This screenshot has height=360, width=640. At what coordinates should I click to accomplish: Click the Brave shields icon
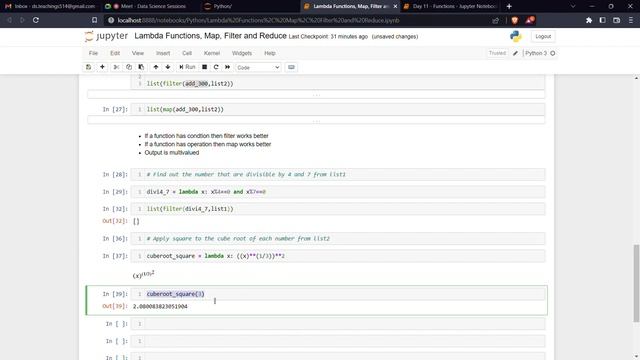point(515,20)
